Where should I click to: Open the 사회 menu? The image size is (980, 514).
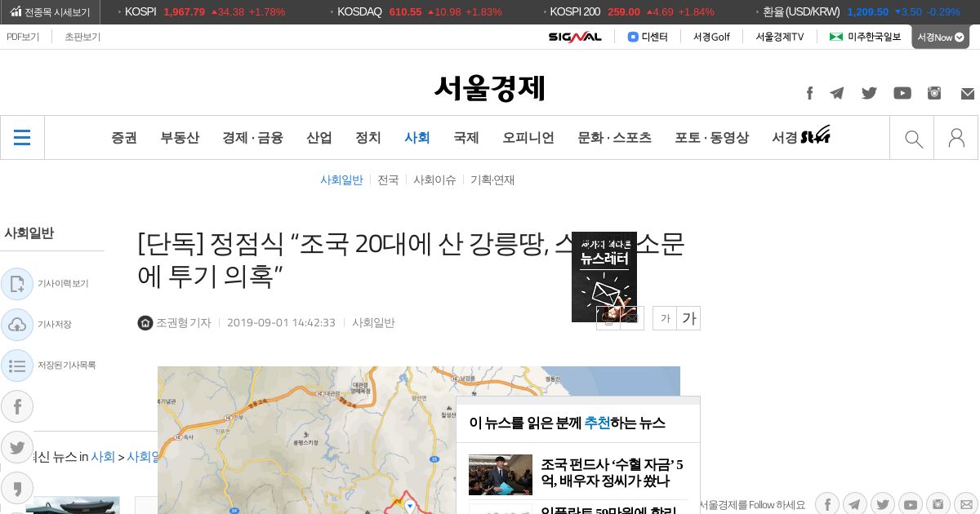[x=417, y=138]
